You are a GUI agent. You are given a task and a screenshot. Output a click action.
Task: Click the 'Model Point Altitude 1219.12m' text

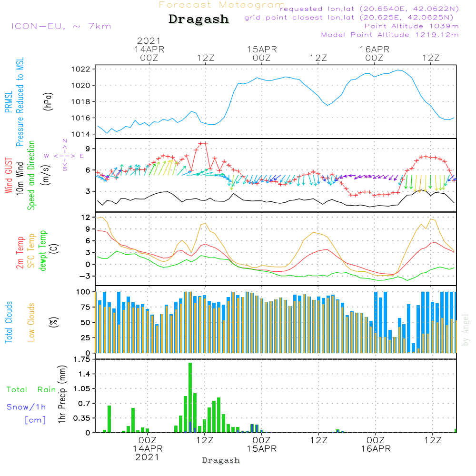coord(390,35)
